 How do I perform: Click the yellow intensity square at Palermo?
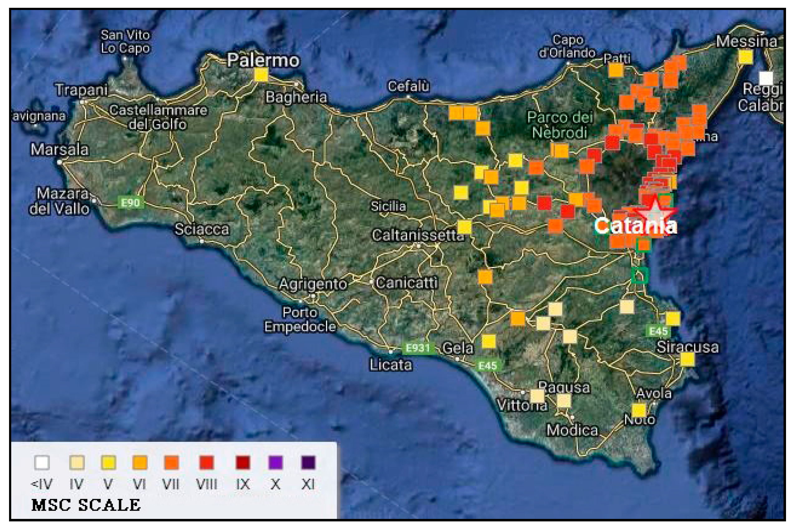261,75
